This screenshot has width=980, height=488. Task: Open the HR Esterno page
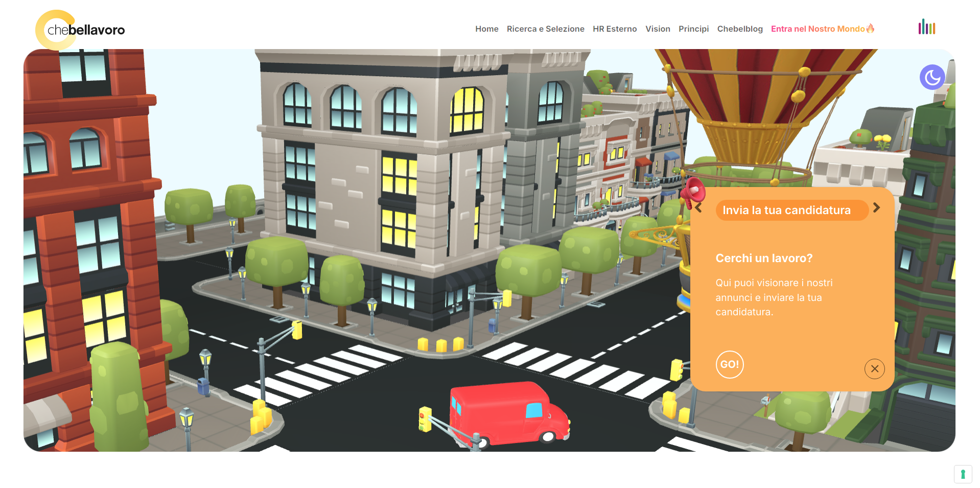point(615,29)
